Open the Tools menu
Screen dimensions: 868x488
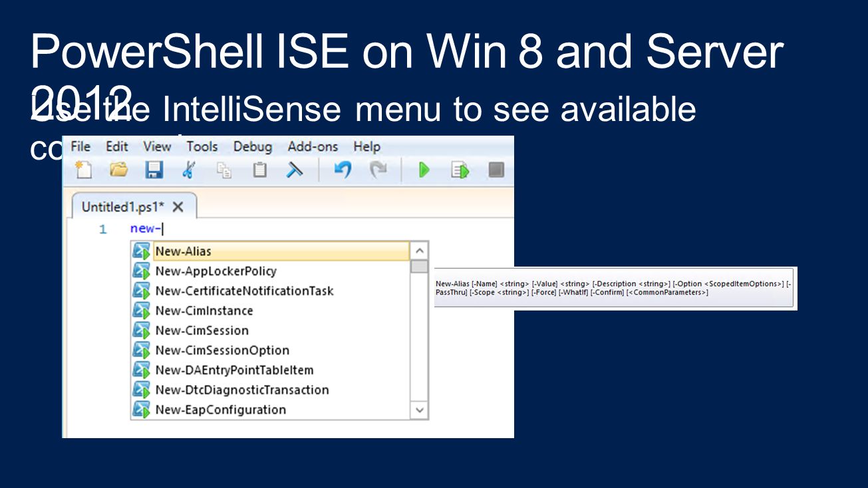click(x=202, y=146)
